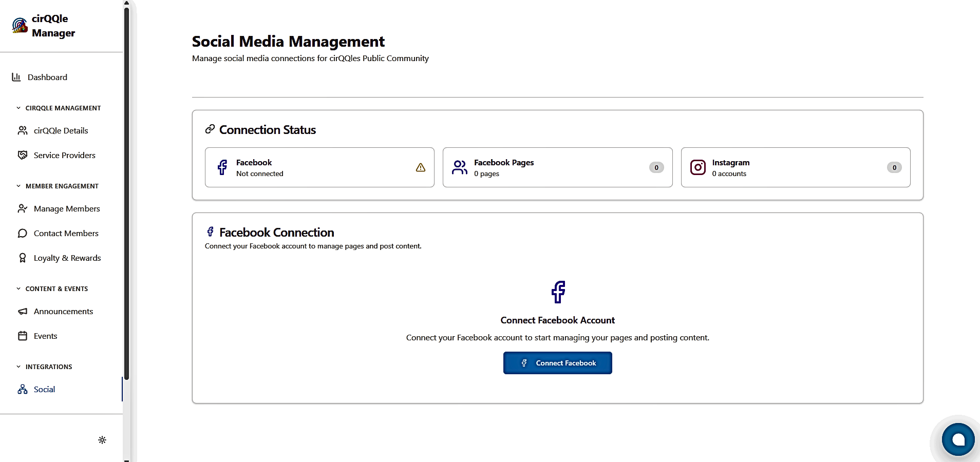Click the Instagram accounts count badge
980x462 pixels.
pos(894,167)
